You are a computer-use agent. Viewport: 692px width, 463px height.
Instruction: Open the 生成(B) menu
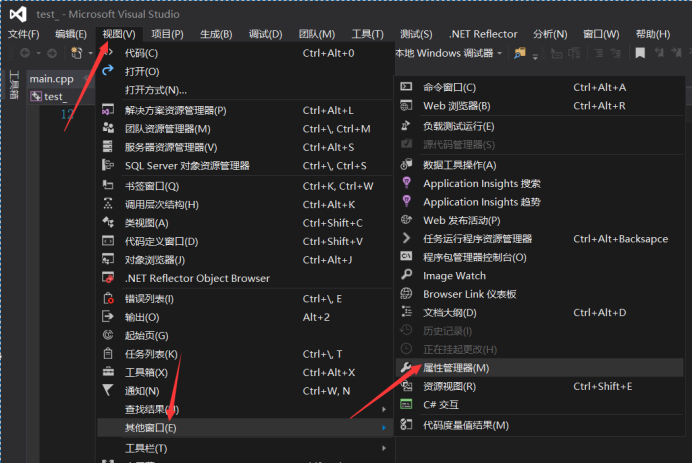click(216, 34)
